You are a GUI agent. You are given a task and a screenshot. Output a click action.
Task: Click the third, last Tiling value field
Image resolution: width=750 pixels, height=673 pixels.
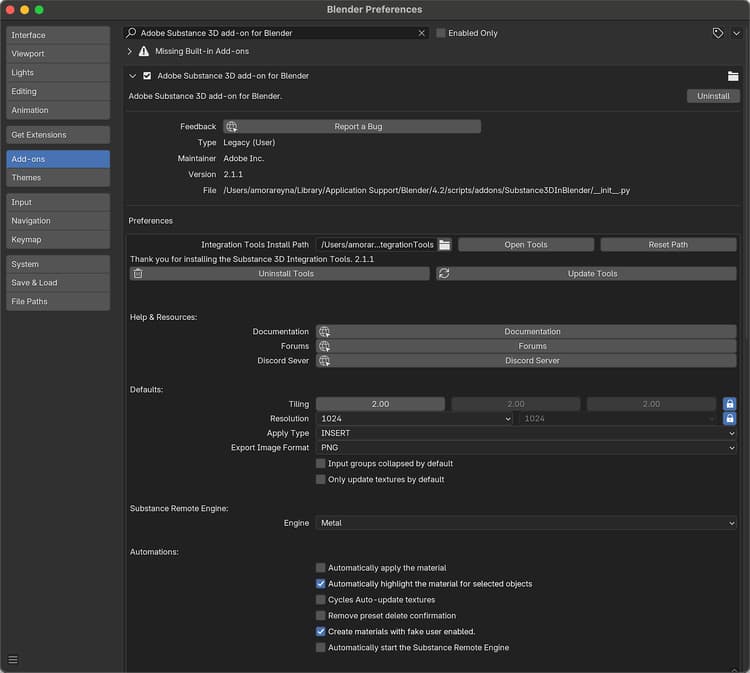[x=651, y=404]
